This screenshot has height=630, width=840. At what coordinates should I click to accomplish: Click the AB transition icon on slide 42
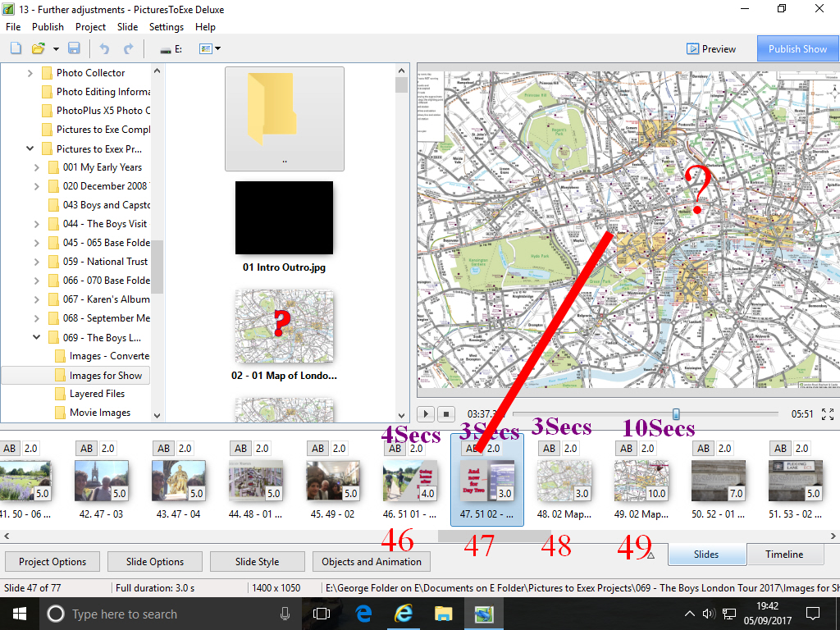click(87, 449)
